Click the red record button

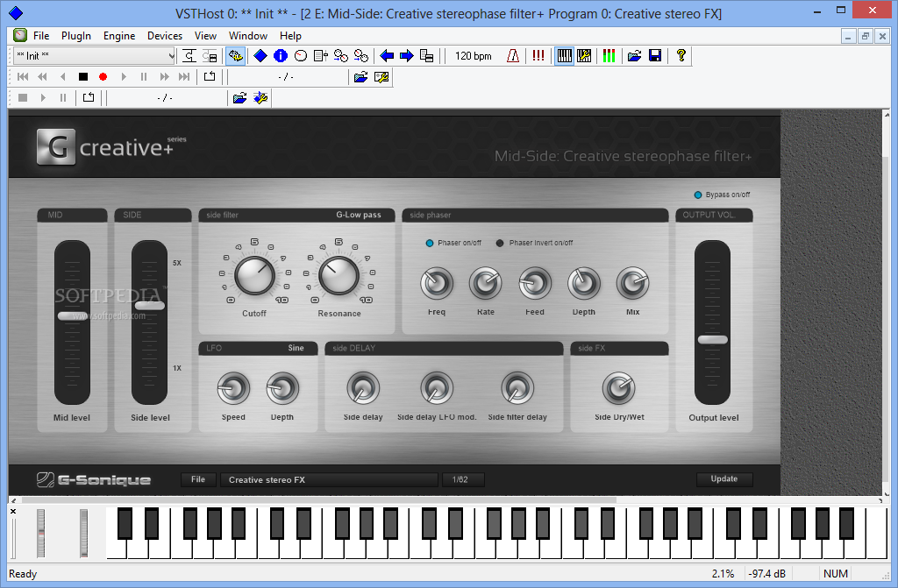coord(103,77)
